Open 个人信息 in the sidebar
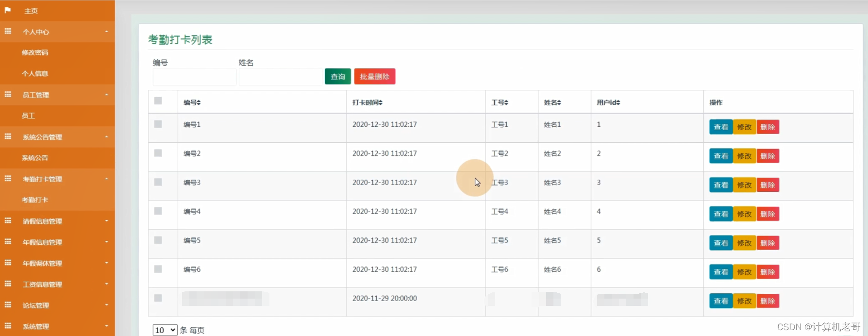 tap(35, 74)
